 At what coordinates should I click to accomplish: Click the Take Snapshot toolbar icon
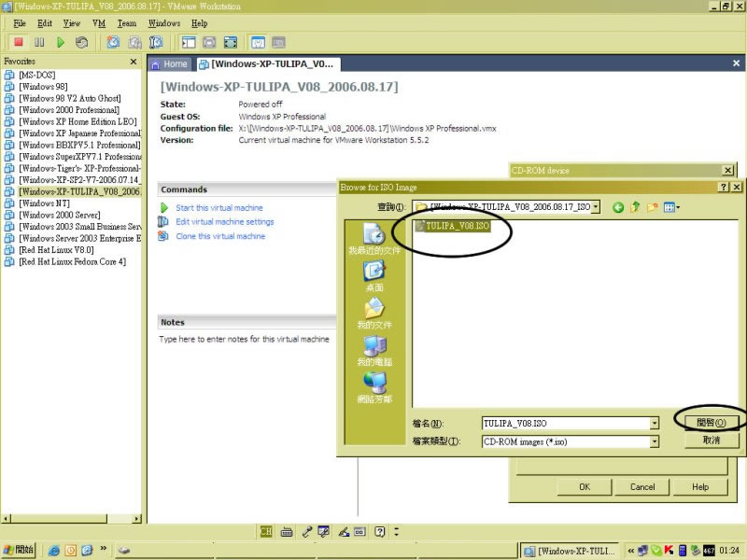pos(113,42)
